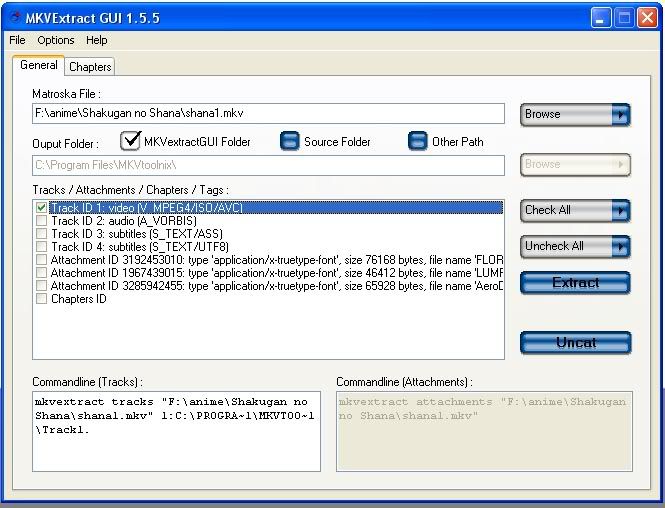Screen dimensions: 665x508
Task: Click the MKVExtract GUI title bar icon
Action: pos(15,18)
